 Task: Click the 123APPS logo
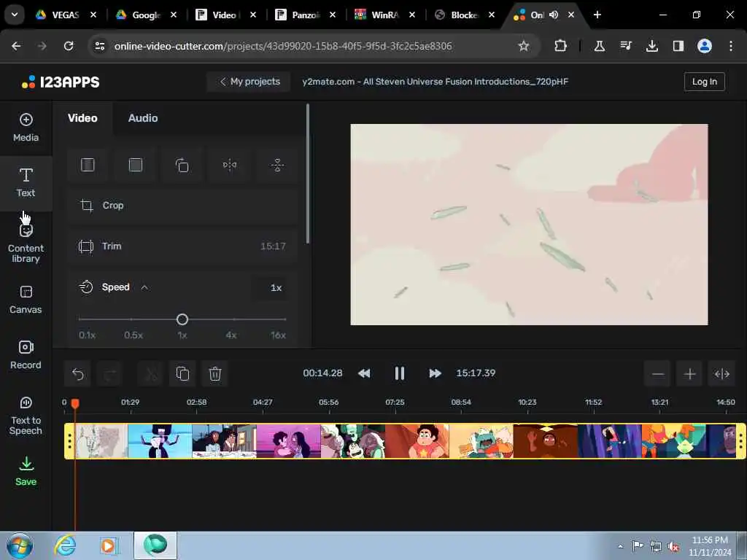click(61, 82)
